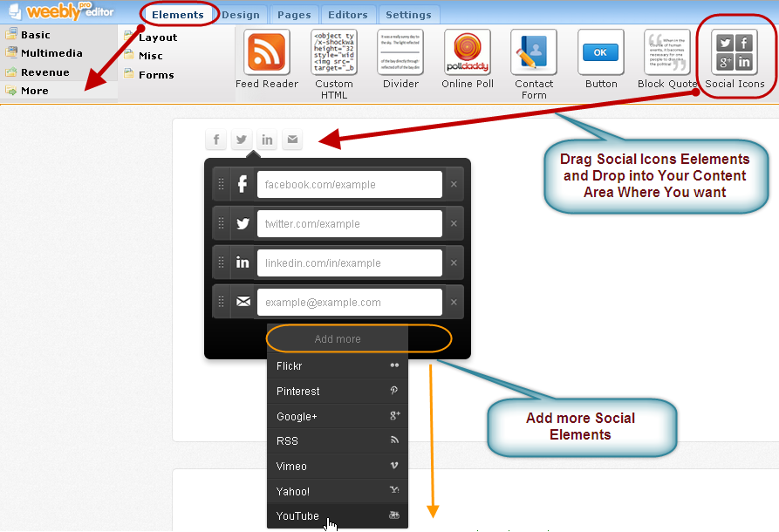Viewport: 779px width, 532px height.
Task: Switch to the Design tab
Action: tap(241, 15)
